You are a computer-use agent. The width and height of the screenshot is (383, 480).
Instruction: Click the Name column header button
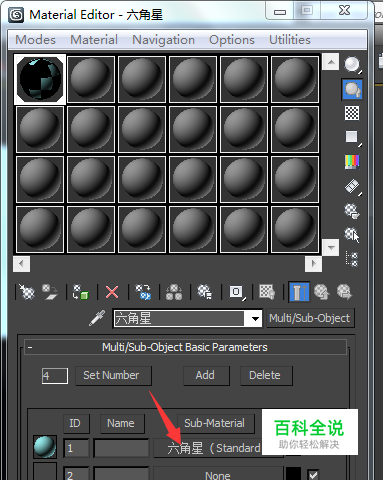tap(122, 423)
